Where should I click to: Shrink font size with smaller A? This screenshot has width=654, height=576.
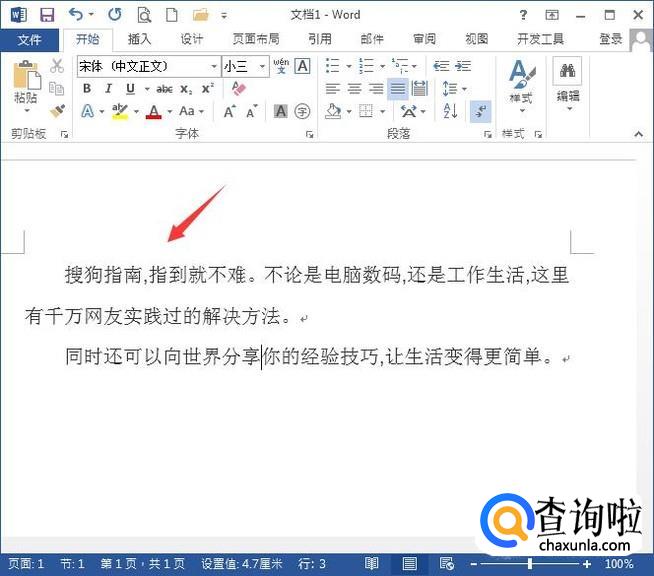point(252,112)
